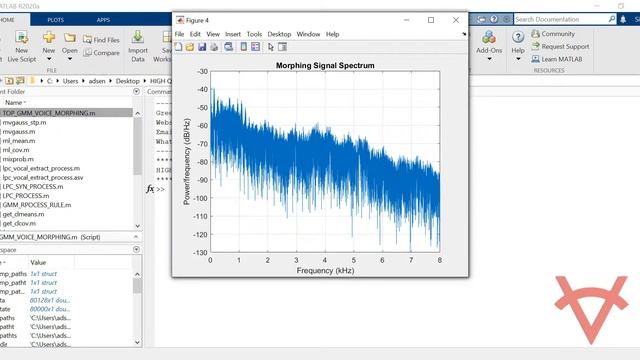Click Open File icon in Figure 4 toolbar
640x360 pixels.
[190, 47]
